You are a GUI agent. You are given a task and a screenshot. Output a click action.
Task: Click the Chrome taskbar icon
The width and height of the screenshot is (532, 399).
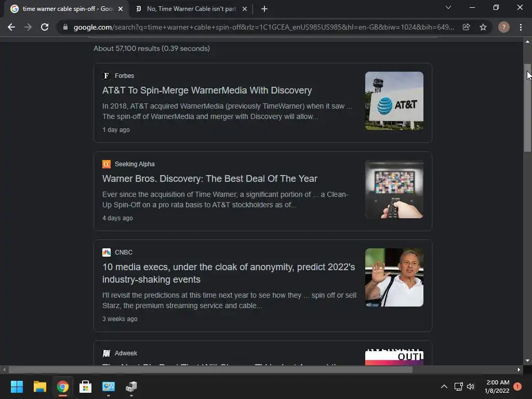pos(62,387)
